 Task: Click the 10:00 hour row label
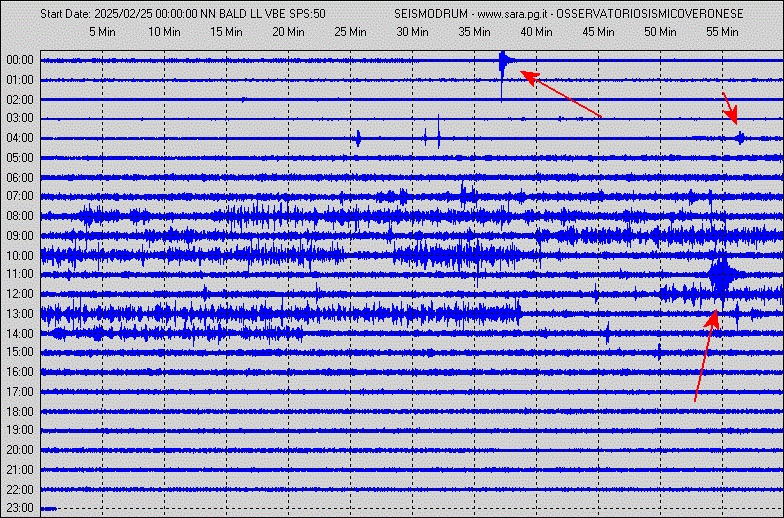(x=20, y=256)
